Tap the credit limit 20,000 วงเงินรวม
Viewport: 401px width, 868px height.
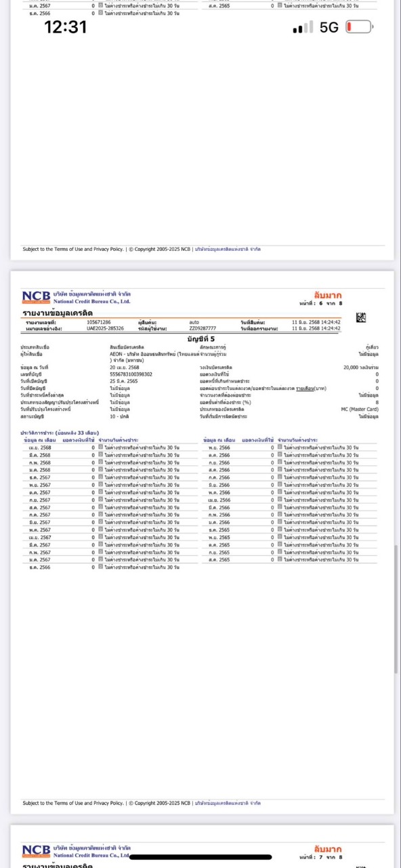click(361, 367)
